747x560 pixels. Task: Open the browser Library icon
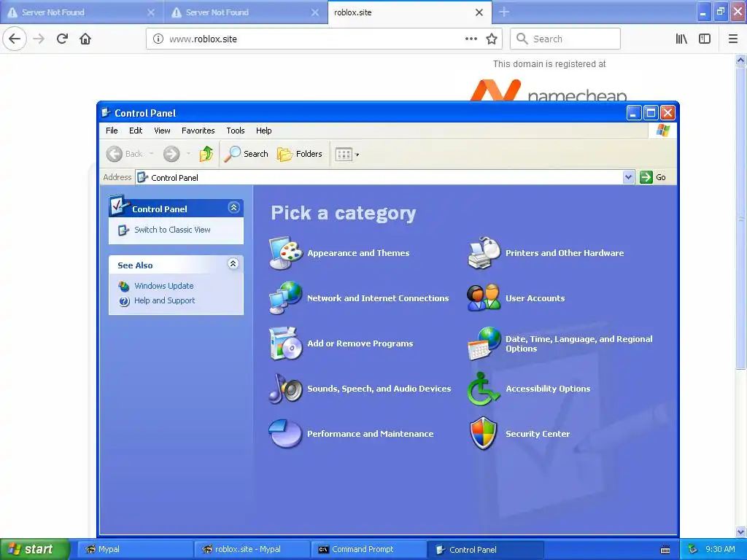coord(681,39)
